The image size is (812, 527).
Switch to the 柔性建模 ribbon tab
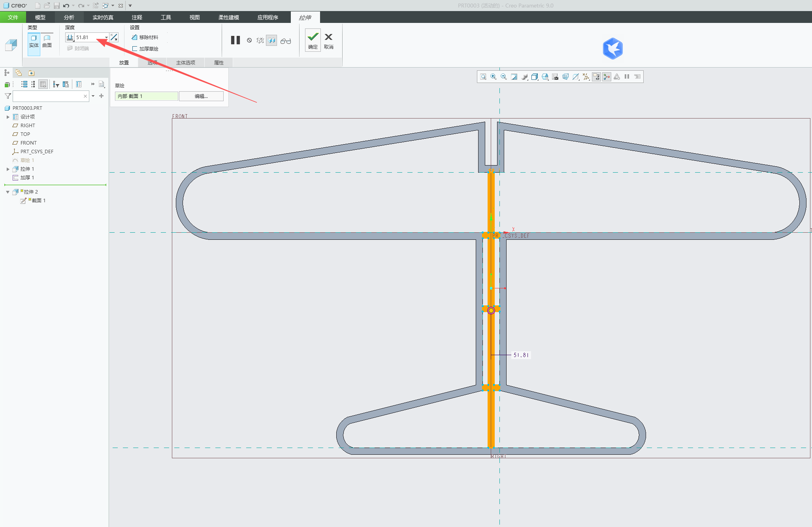coord(229,17)
